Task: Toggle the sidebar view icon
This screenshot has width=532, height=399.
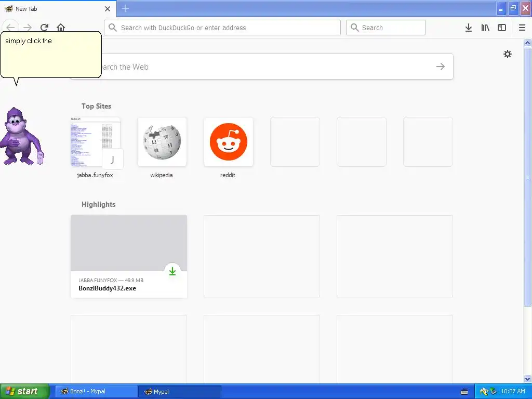Action: (x=502, y=28)
